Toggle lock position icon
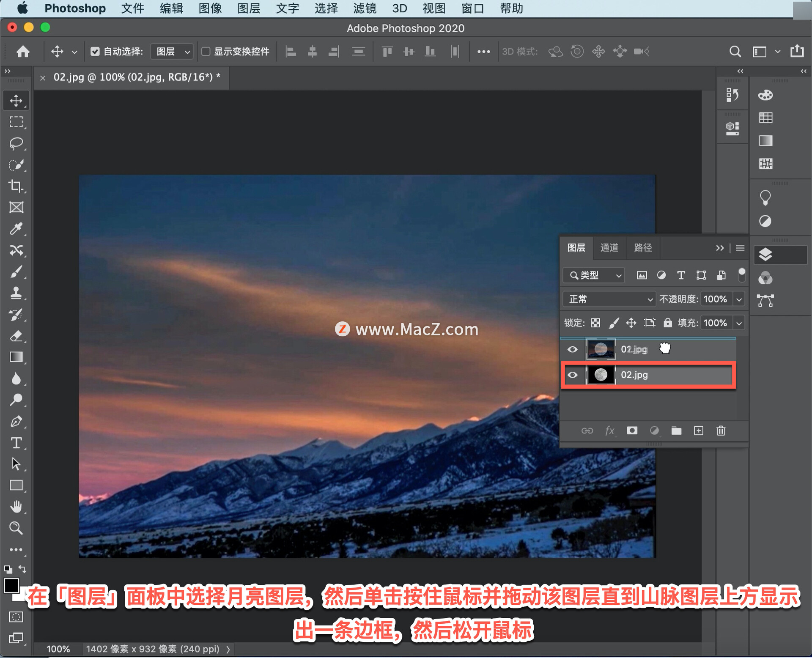 point(631,323)
